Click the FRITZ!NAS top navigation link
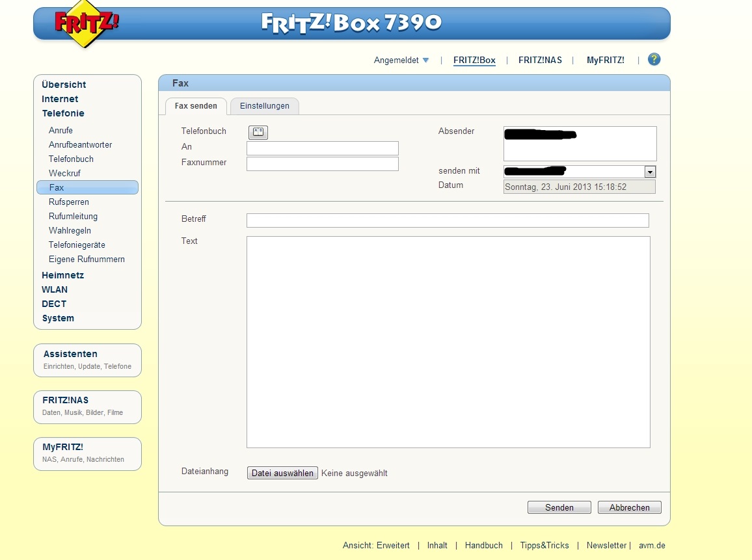 coord(540,60)
